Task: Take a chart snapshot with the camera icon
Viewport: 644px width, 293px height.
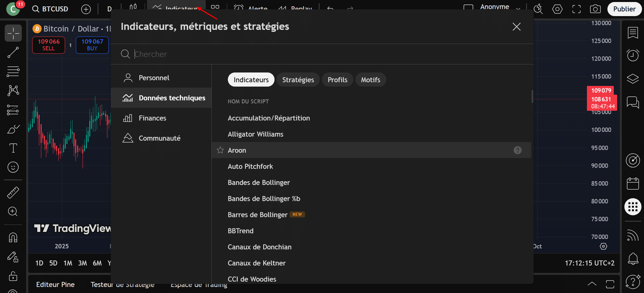Action: pyautogui.click(x=595, y=9)
